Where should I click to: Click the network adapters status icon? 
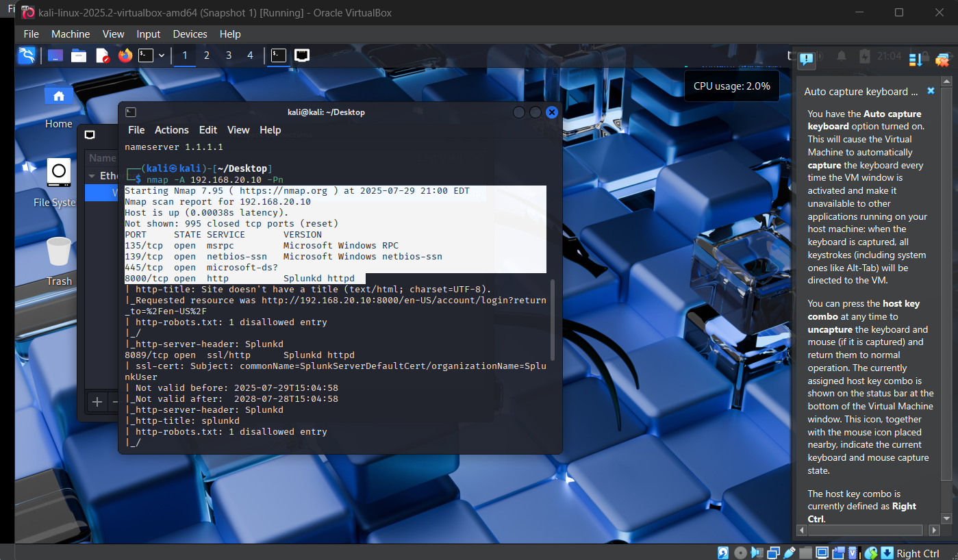click(774, 552)
